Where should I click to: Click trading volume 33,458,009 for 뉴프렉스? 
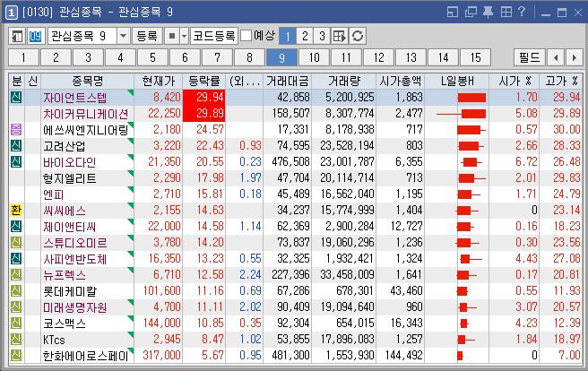pos(347,275)
